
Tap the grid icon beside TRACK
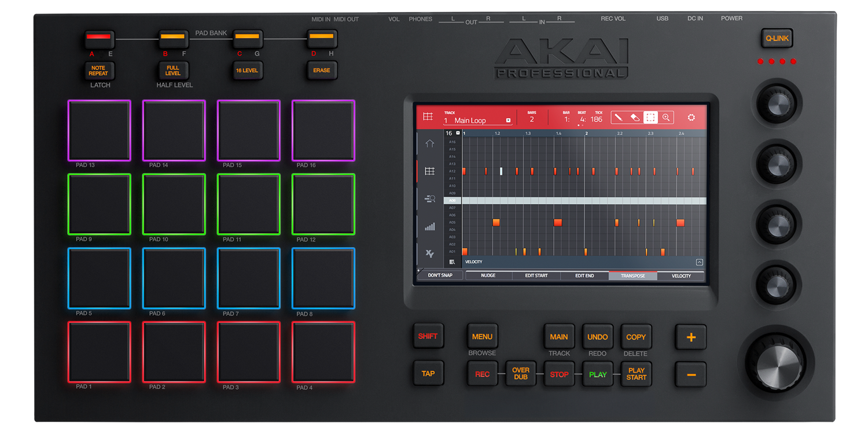tap(428, 117)
